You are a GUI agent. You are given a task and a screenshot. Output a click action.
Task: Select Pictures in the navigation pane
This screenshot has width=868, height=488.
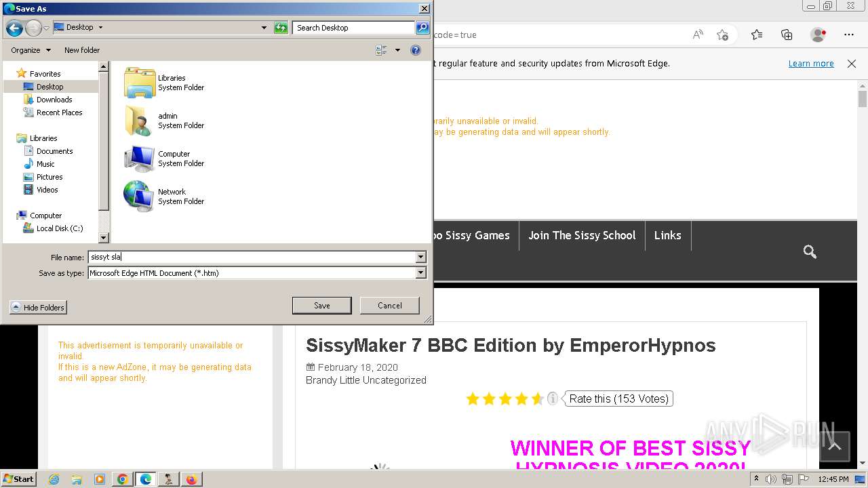pos(50,177)
